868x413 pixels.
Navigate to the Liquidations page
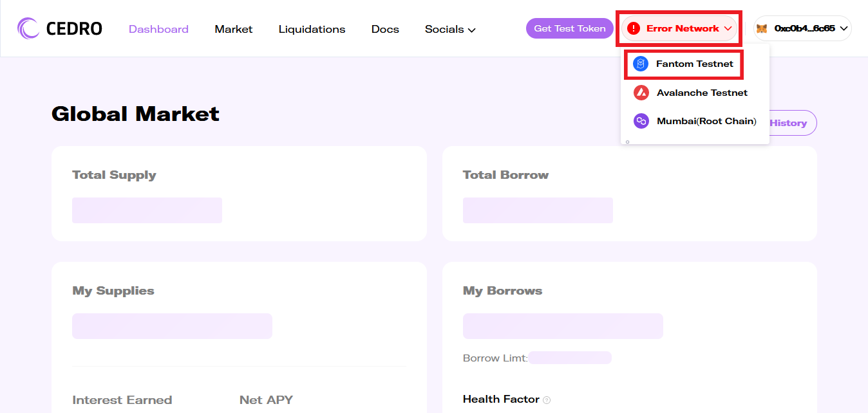pos(312,29)
